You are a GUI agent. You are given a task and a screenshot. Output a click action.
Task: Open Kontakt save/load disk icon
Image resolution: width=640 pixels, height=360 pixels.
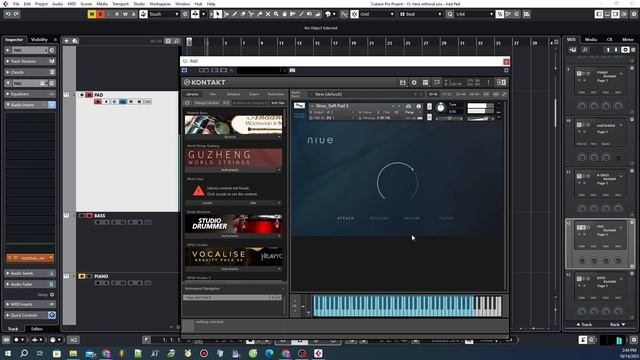pyautogui.click(x=402, y=82)
